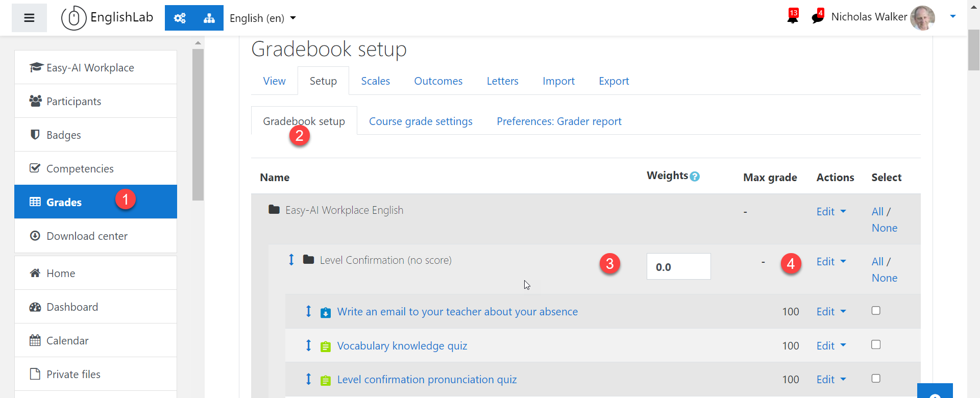980x398 pixels.
Task: Open Participants in the side navigation
Action: (x=96, y=101)
